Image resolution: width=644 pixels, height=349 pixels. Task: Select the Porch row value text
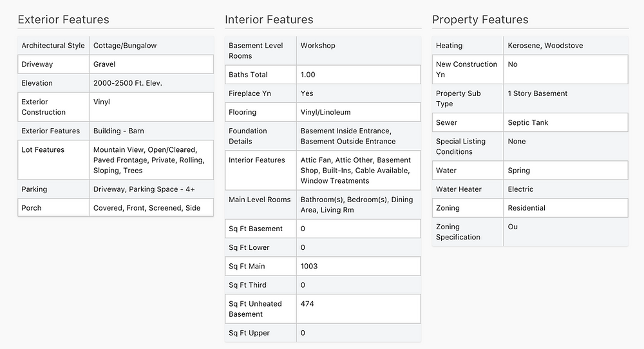pyautogui.click(x=147, y=208)
